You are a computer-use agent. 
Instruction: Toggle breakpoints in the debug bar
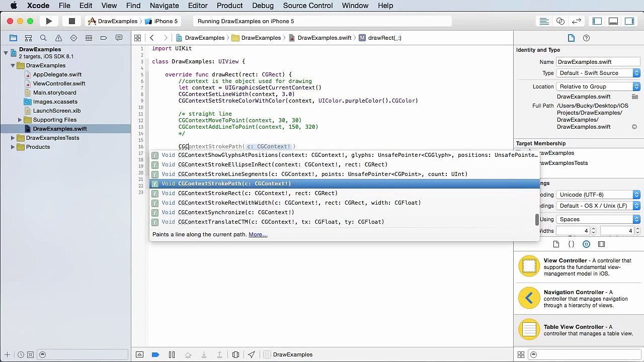click(x=155, y=354)
